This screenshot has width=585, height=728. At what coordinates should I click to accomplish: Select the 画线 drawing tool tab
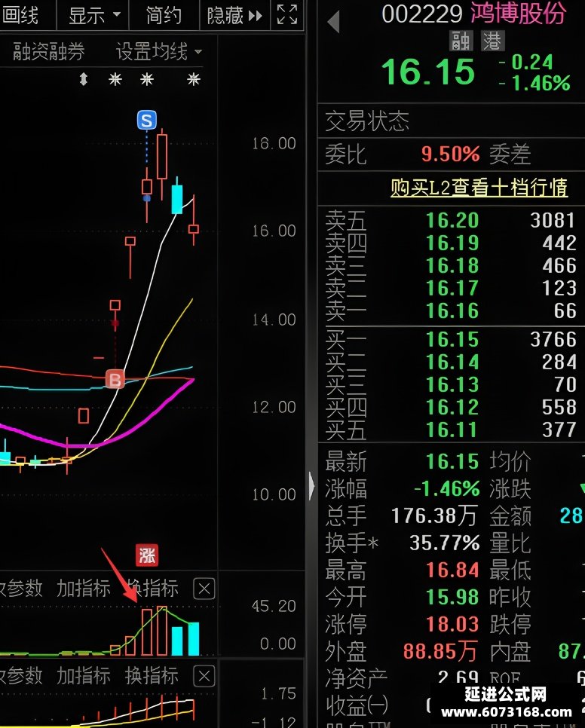point(20,15)
